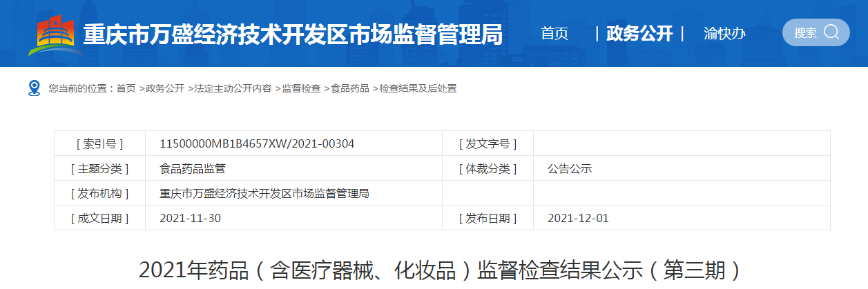The width and height of the screenshot is (868, 289).
Task: Click the site title 重庆市万盛经济技术开发区市场监督管理局 in header
Action: click(x=293, y=34)
